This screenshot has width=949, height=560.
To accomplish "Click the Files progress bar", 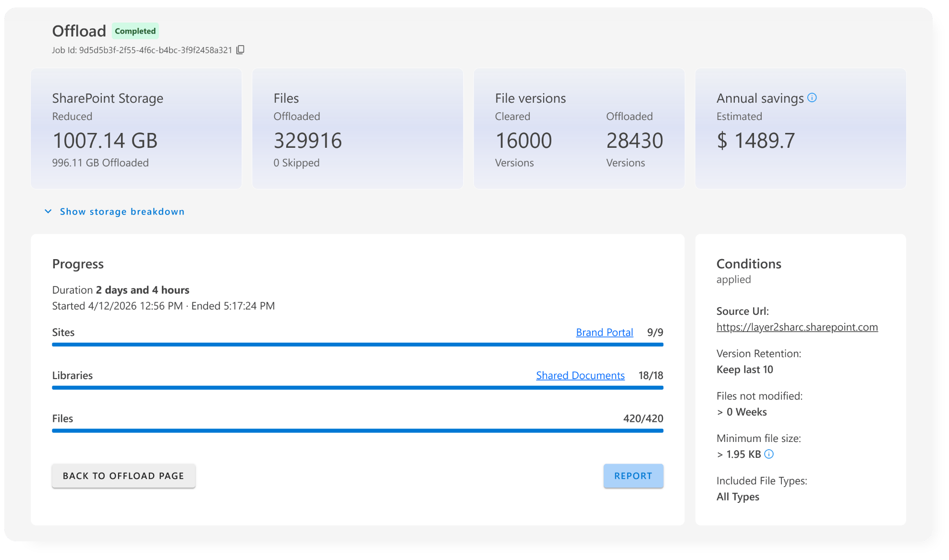I will coord(357,431).
